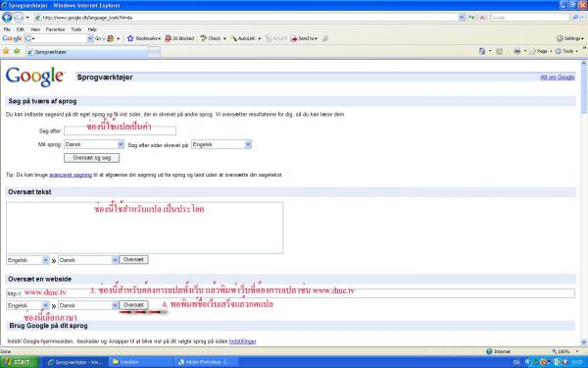Click the 'Søg efter' input field
Viewport: 588px width, 368px height.
pyautogui.click(x=120, y=131)
